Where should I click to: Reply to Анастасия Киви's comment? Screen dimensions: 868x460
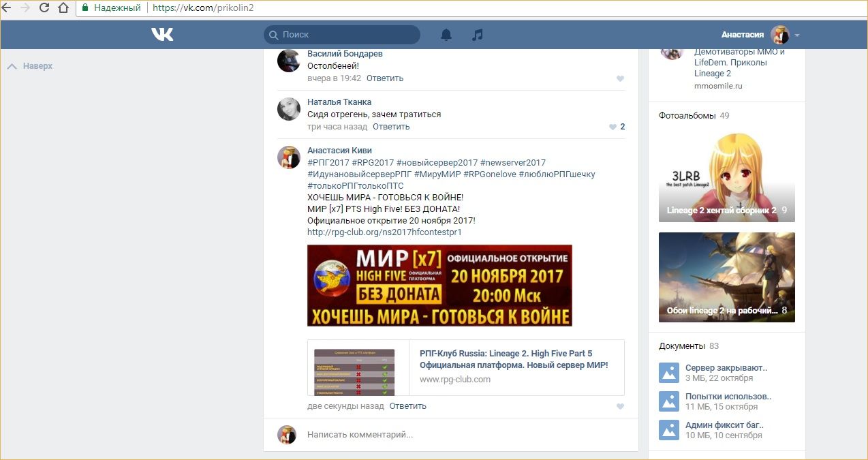(408, 406)
